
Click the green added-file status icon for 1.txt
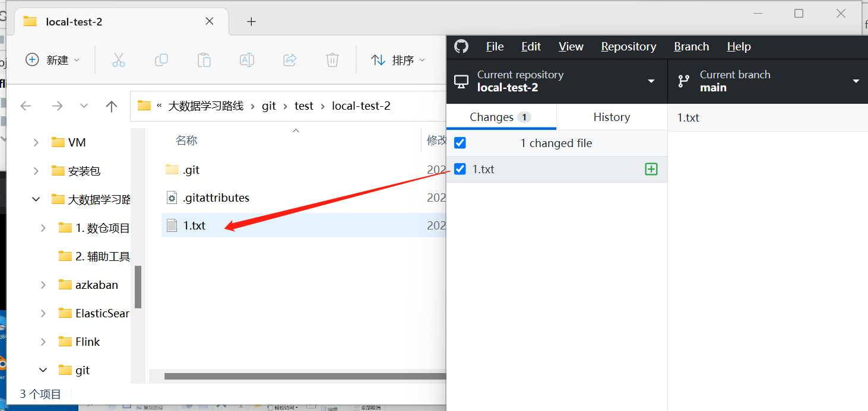(x=651, y=169)
